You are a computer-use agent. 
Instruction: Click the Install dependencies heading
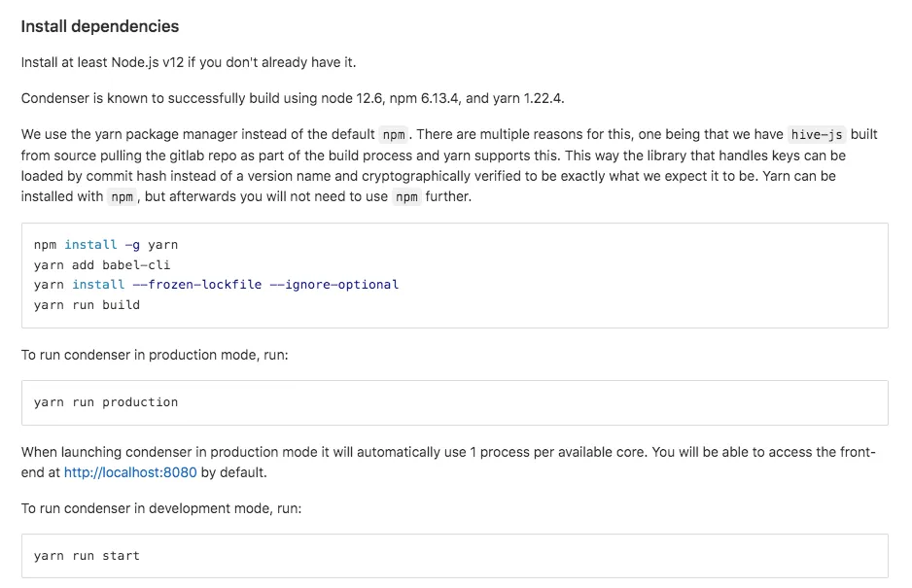(100, 26)
